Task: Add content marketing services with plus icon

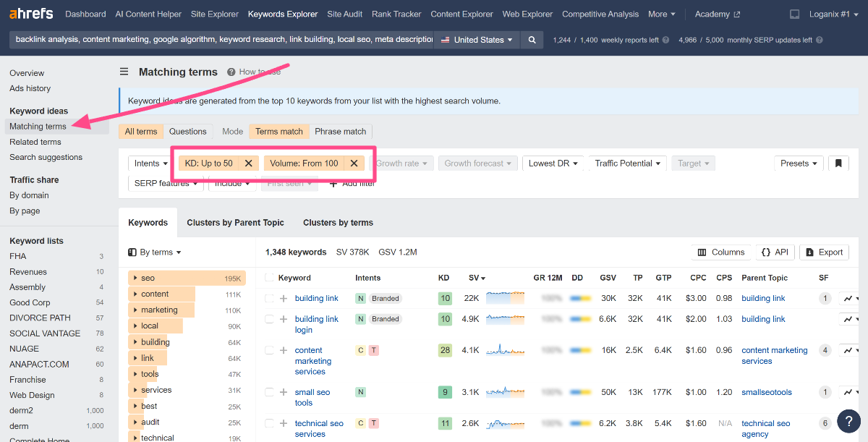Action: [284, 351]
